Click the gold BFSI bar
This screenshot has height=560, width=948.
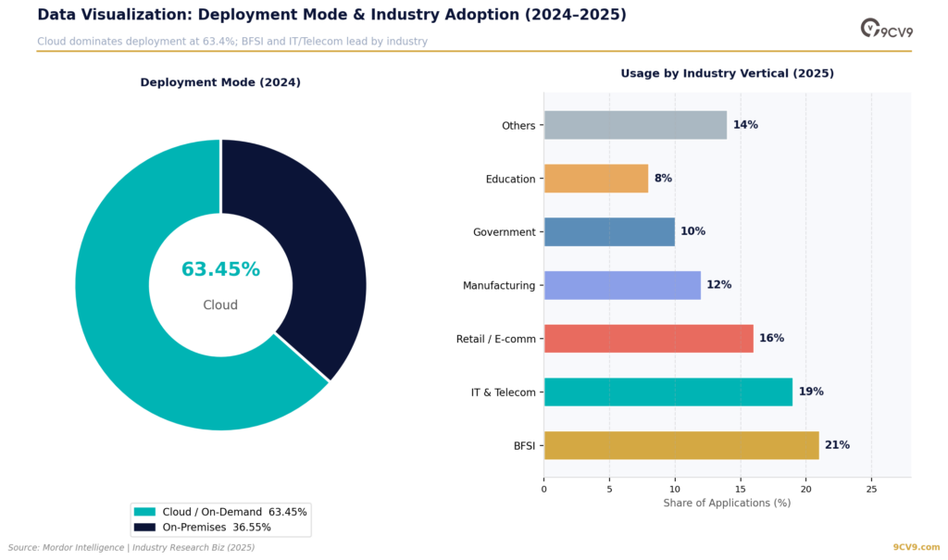pos(681,445)
